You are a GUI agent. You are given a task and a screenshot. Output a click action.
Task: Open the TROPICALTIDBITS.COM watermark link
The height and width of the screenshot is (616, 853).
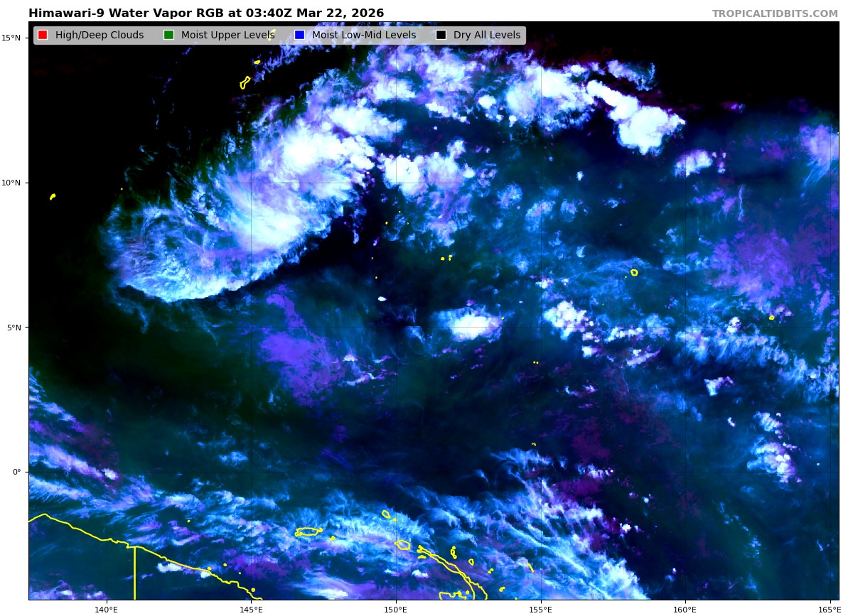click(775, 13)
